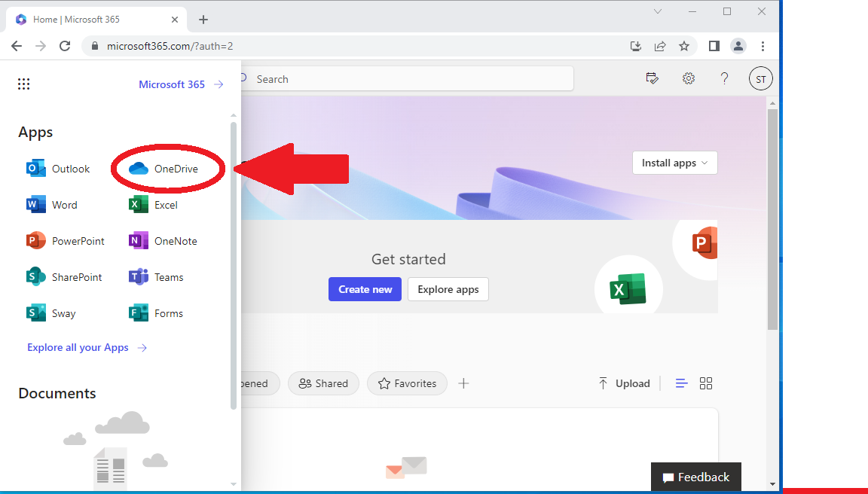The width and height of the screenshot is (868, 494).
Task: Click the main page vertical scrollbar
Action: (772, 220)
